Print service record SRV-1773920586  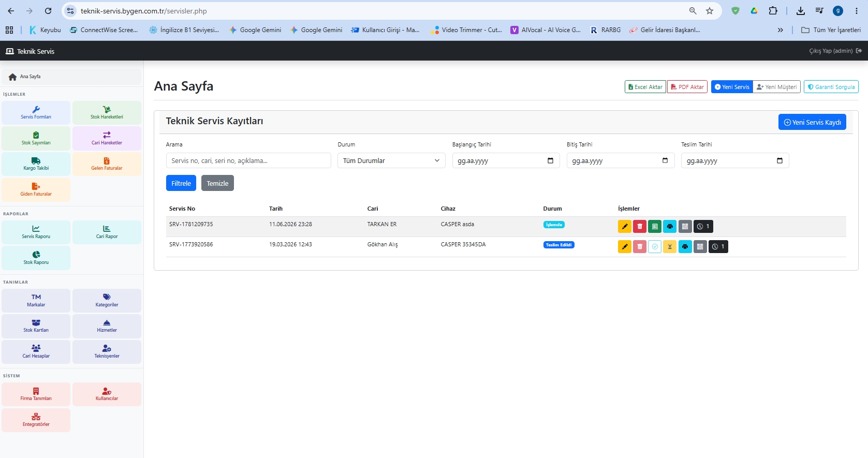pos(685,246)
